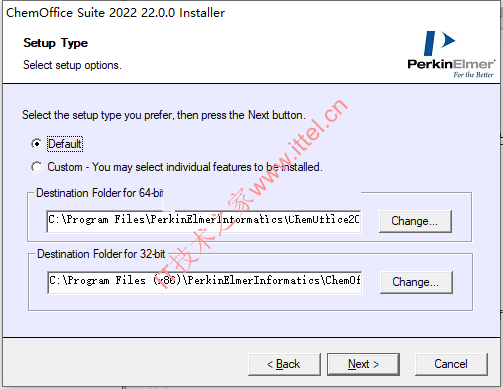Screen dimensions: 503x389
Task: Click the PerkinElmer brand name text
Action: (x=451, y=64)
